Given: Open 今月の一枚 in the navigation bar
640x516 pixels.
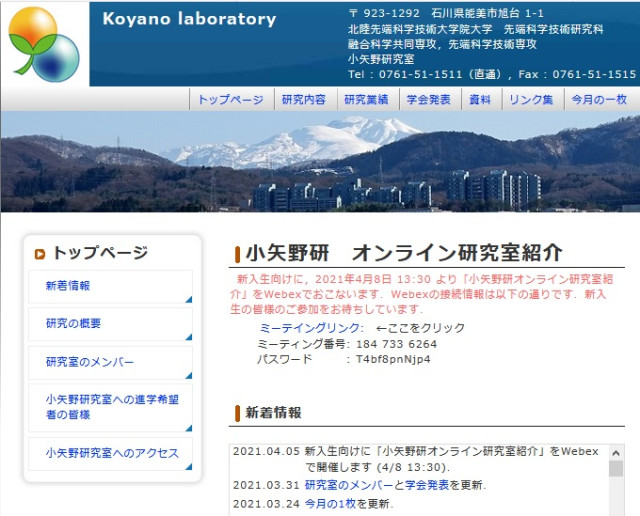Looking at the screenshot, I should point(598,100).
